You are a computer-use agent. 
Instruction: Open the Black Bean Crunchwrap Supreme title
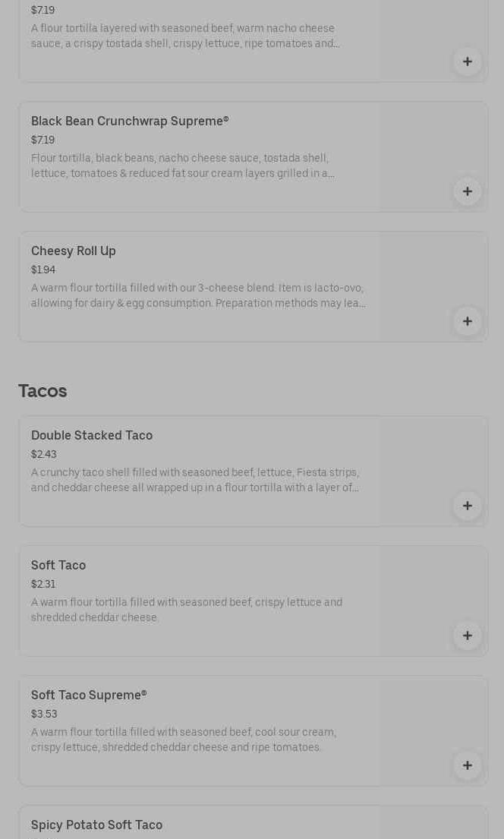pyautogui.click(x=130, y=121)
